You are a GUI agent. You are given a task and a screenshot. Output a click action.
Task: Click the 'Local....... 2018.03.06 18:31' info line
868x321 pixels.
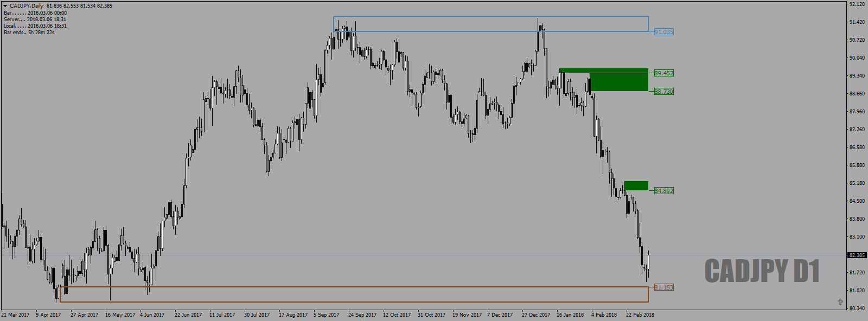(35, 25)
